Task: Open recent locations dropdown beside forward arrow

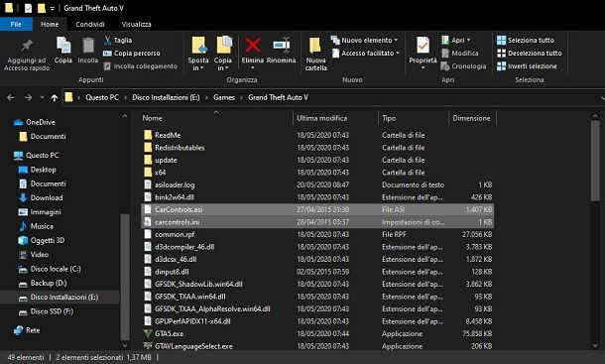Action: pos(42,98)
